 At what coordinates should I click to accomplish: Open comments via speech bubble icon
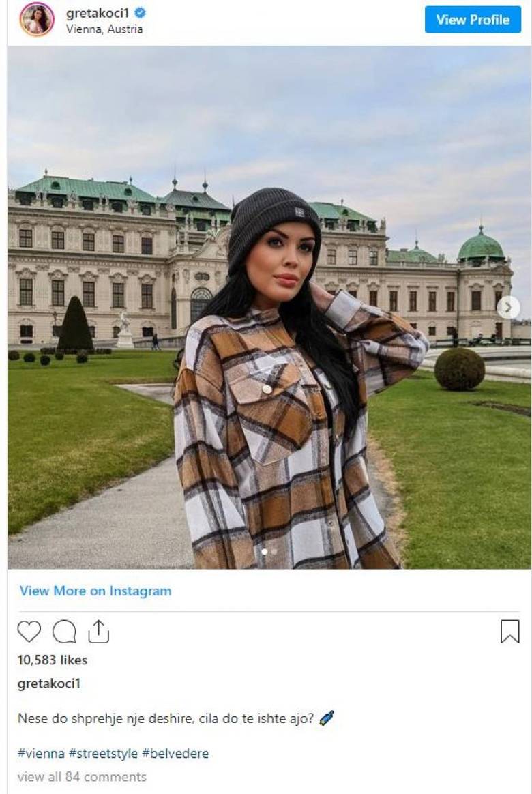click(x=64, y=632)
